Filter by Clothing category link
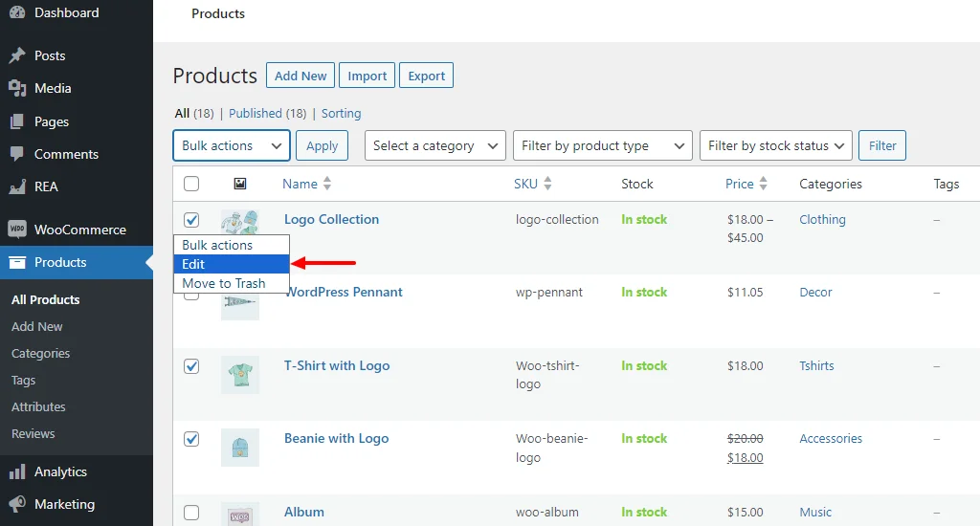 [822, 219]
